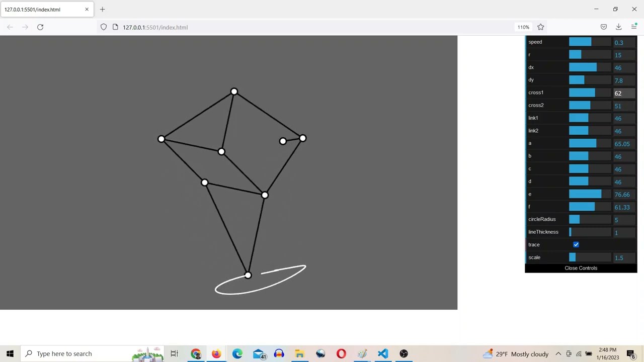644x362 pixels.
Task: Adjust the f slider
Action: (x=590, y=207)
